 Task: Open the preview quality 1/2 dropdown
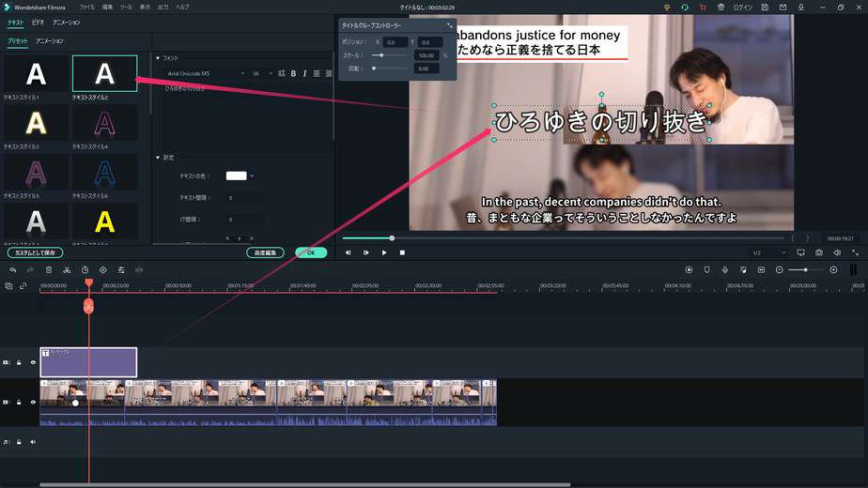(x=768, y=252)
